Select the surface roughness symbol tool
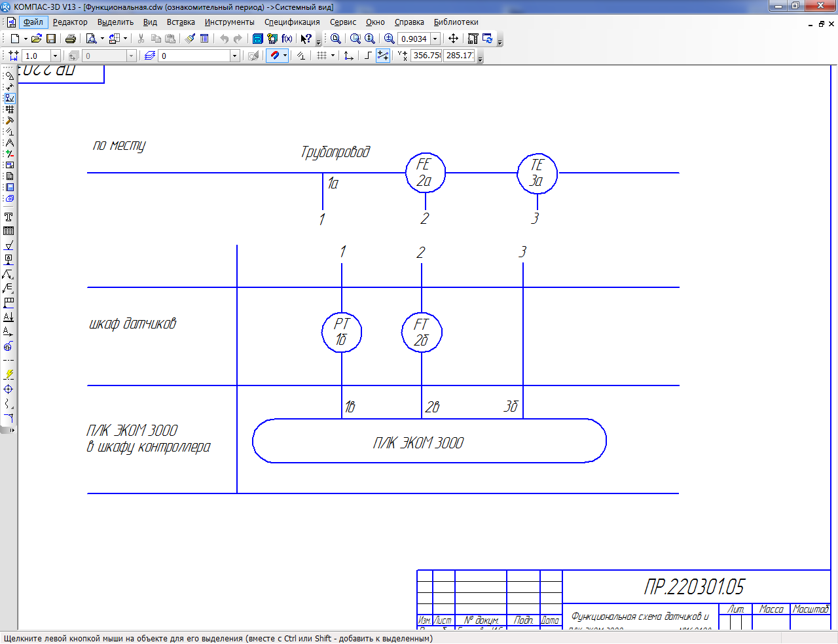The height and width of the screenshot is (644, 838). (9, 245)
